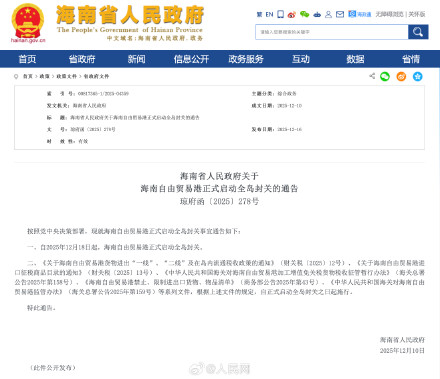
Task: Open the user login person icon
Action: (328, 14)
